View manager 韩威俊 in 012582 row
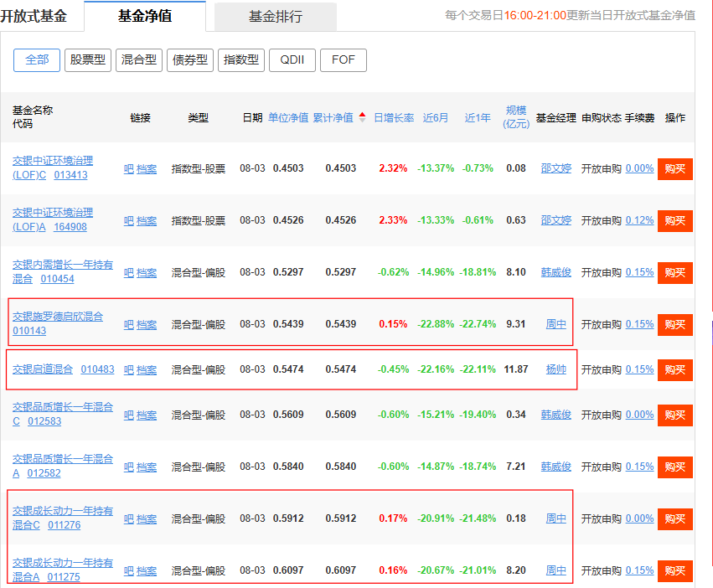This screenshot has height=588, width=713. point(556,466)
